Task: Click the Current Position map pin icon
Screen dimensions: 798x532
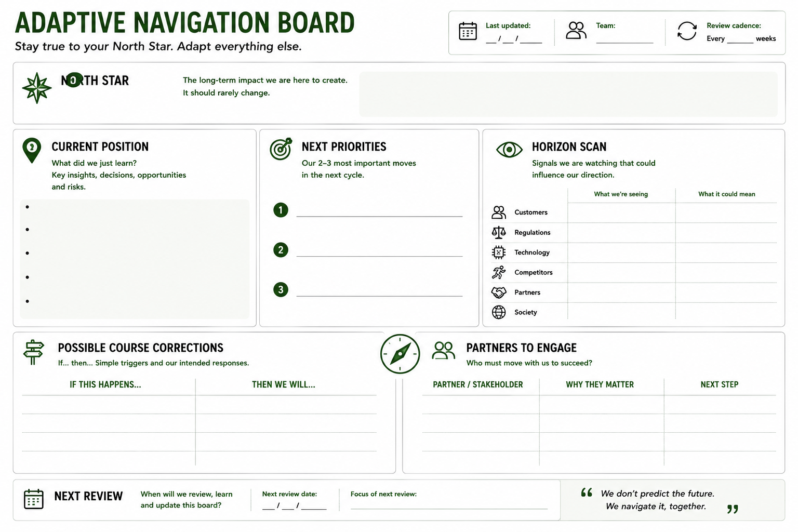Action: [x=32, y=150]
